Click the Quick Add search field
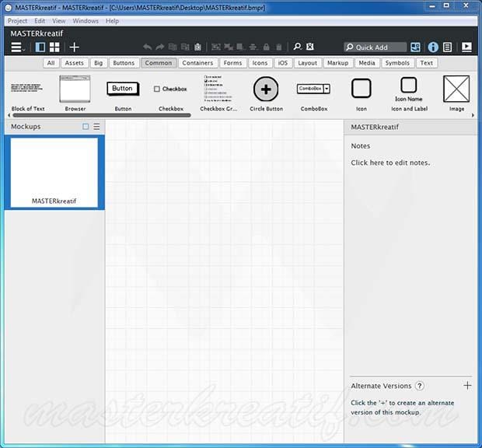The image size is (482, 448). pos(375,47)
